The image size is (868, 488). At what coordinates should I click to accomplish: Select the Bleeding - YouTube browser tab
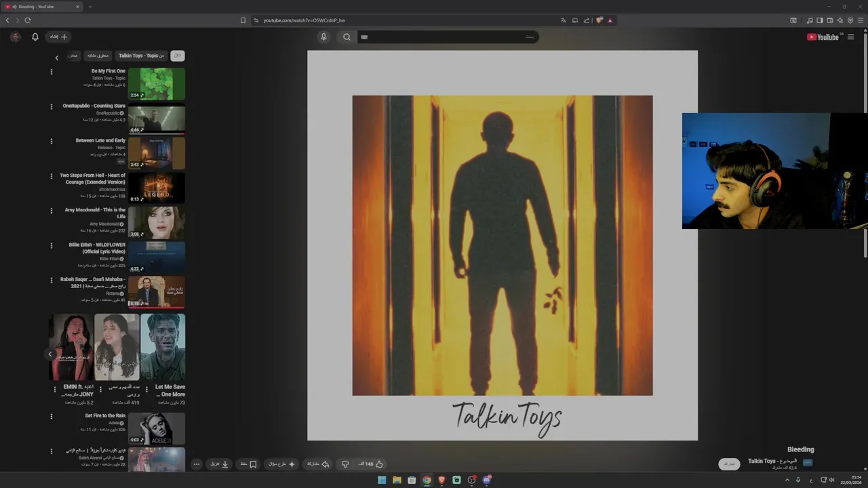coord(42,7)
